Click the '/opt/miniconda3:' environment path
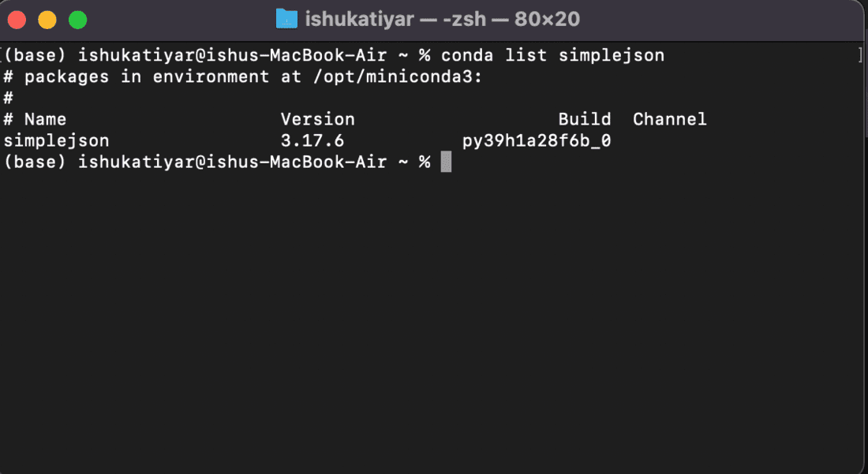The image size is (868, 474). coord(398,77)
